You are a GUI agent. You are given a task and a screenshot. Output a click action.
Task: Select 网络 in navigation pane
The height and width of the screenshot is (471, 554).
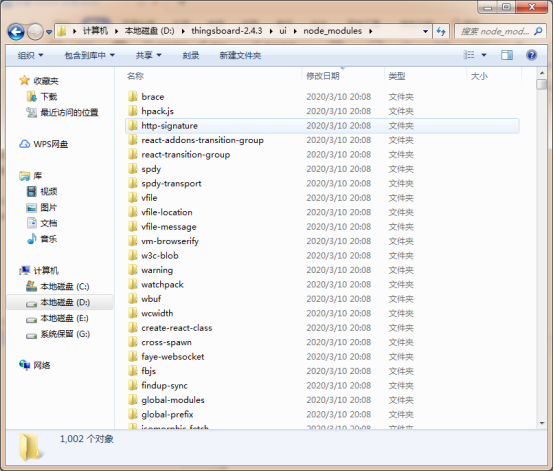point(42,365)
